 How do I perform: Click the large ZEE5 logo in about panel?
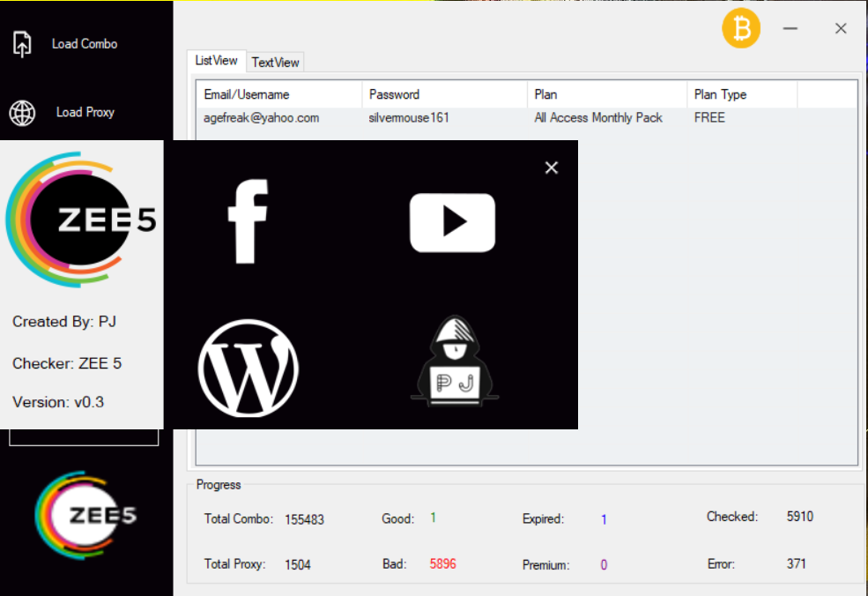(x=81, y=220)
